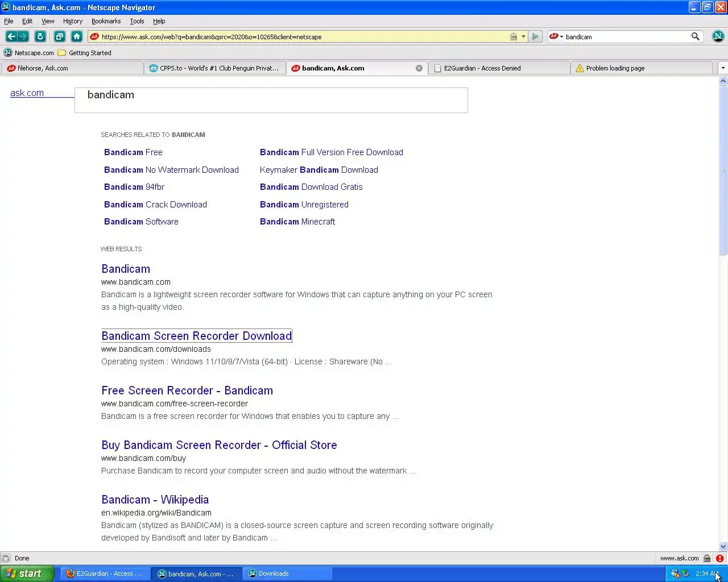Image resolution: width=728 pixels, height=582 pixels.
Task: Click the Netscape.com bookmark label
Action: (34, 53)
